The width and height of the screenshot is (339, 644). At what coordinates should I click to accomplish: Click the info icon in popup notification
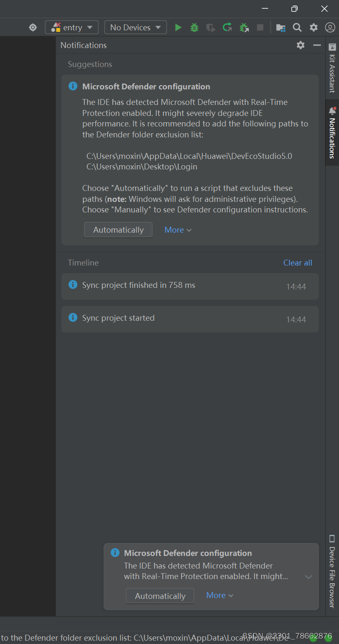coord(115,553)
